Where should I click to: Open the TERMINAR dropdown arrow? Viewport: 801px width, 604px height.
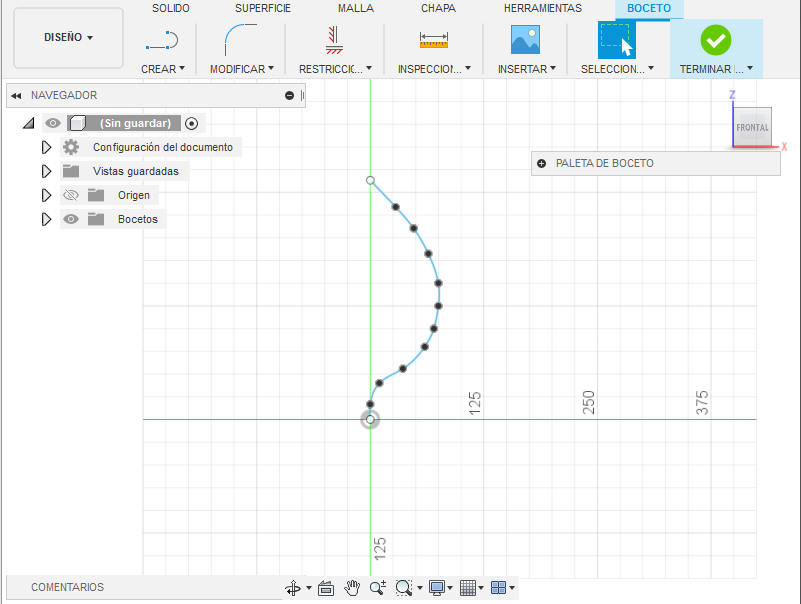(750, 68)
